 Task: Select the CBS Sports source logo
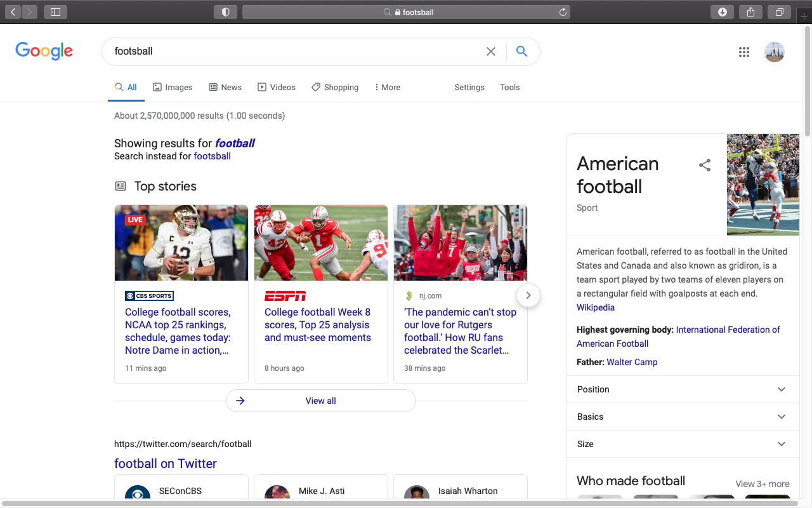[149, 296]
